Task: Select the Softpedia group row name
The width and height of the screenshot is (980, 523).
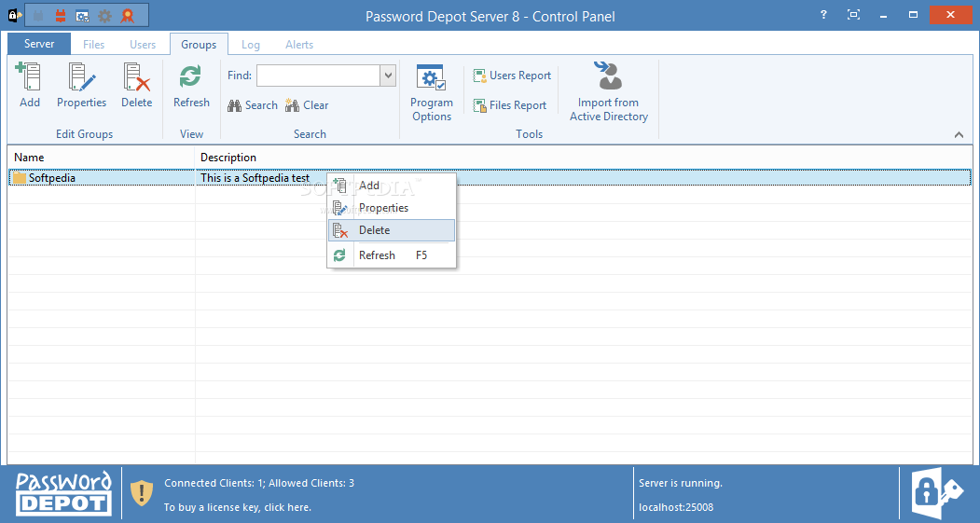Action: [52, 178]
